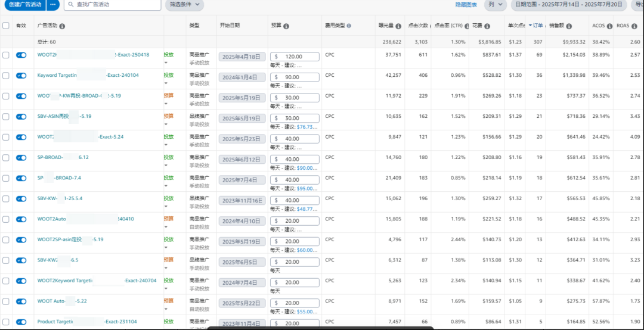Click ACOS value 57.87%
Image resolution: width=644 pixels, height=330 pixels.
coord(601,301)
